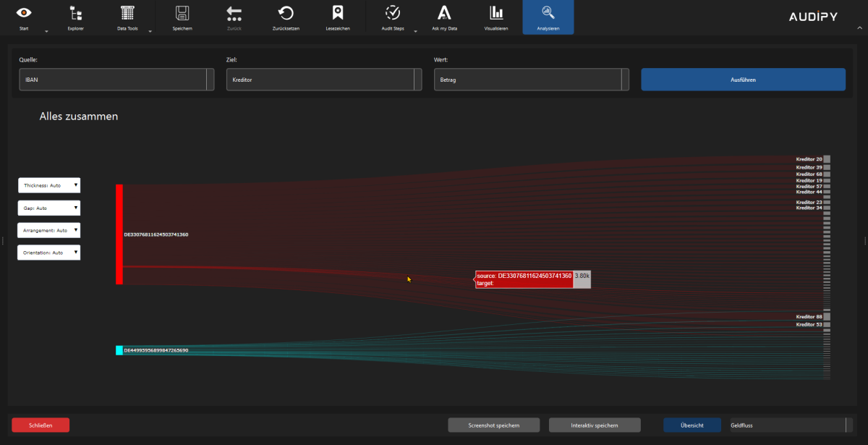Screen dimensions: 868x445
Task: Click the Audit Steps checkmark icon
Action: point(393,13)
